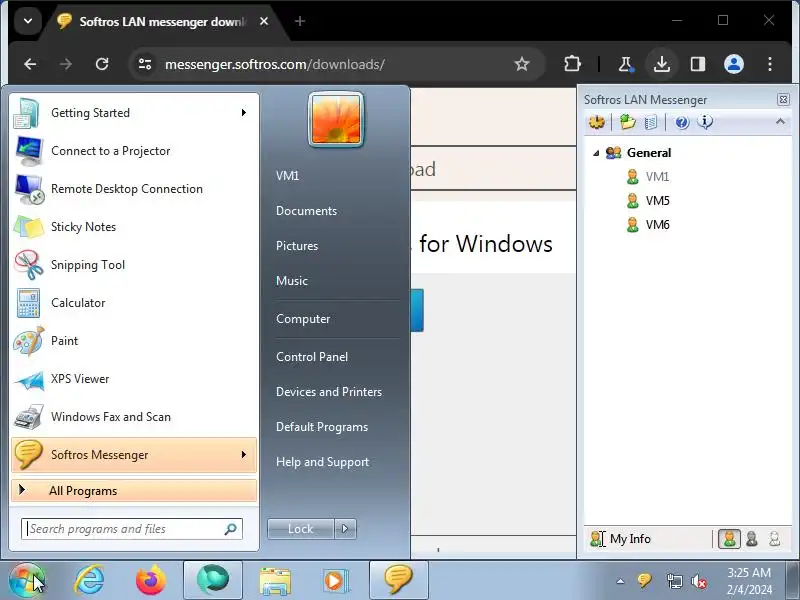Launch Windows Fax and Scan
The image size is (800, 600).
click(x=134, y=417)
